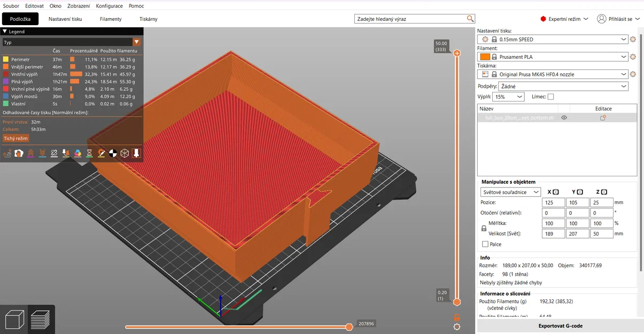Click reset icon next to Y axis label
The height and width of the screenshot is (334, 644).
(x=580, y=192)
